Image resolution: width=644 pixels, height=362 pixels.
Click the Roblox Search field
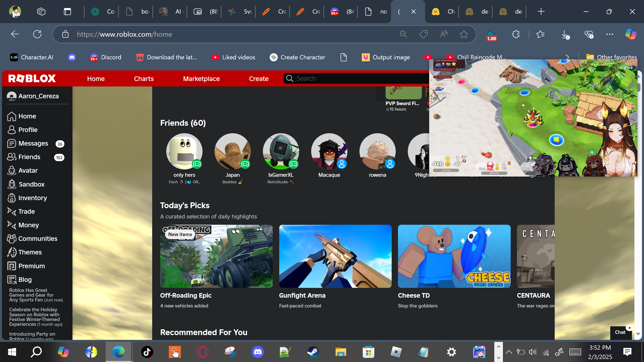coord(356,78)
